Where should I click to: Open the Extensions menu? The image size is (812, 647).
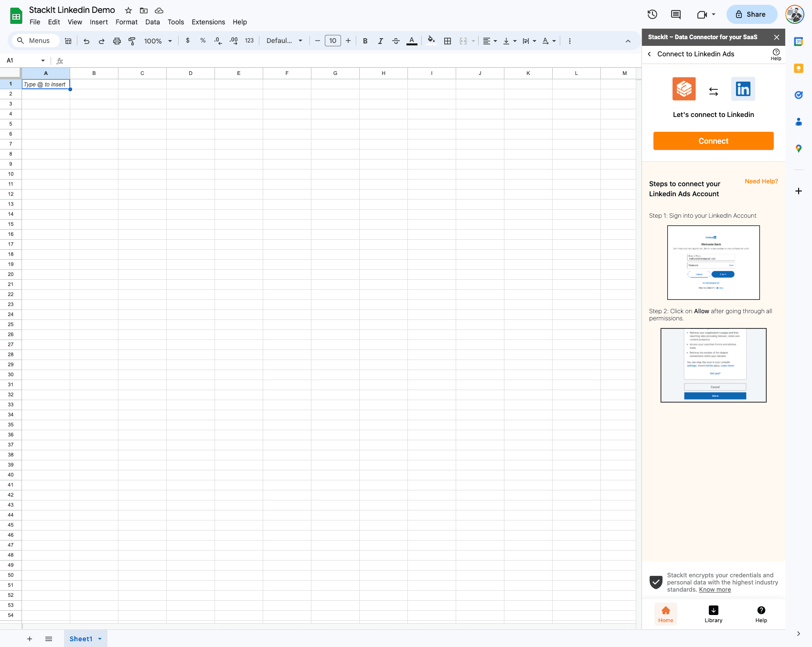(x=208, y=22)
